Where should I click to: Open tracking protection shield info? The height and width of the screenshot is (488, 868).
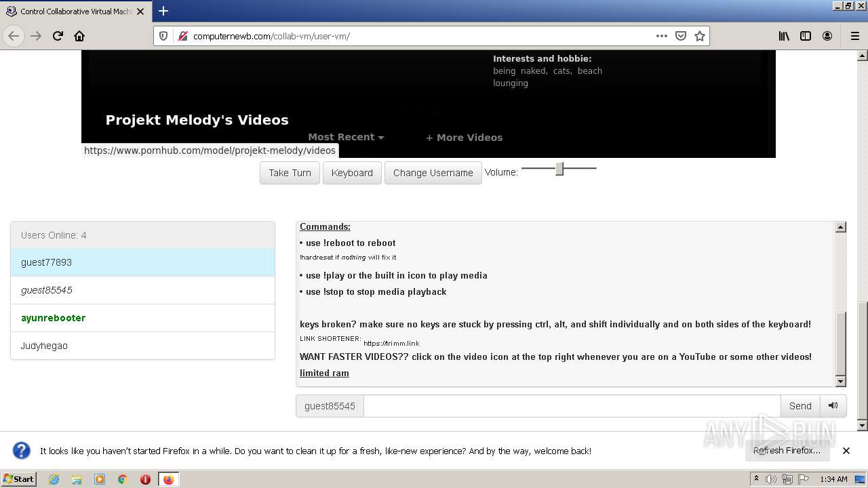click(163, 36)
